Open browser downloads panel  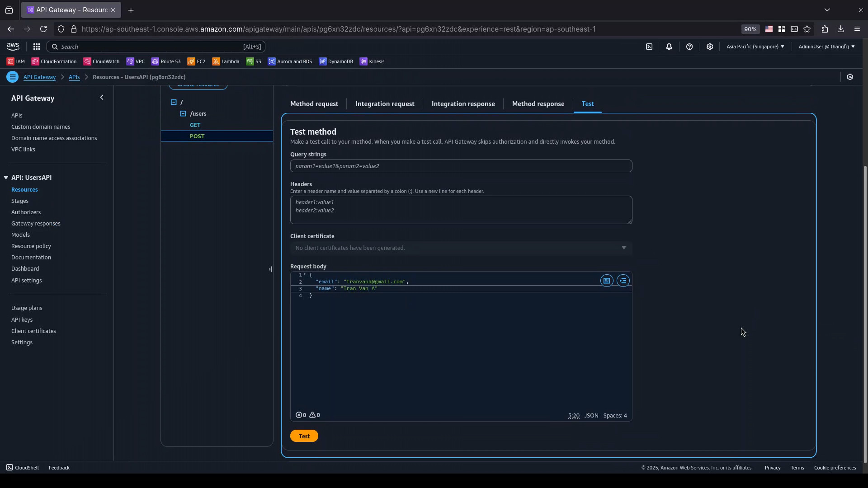(841, 29)
